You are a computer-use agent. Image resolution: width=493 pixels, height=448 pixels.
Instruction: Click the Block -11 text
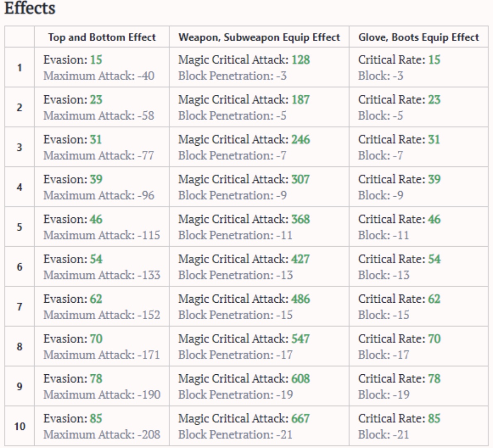click(383, 235)
